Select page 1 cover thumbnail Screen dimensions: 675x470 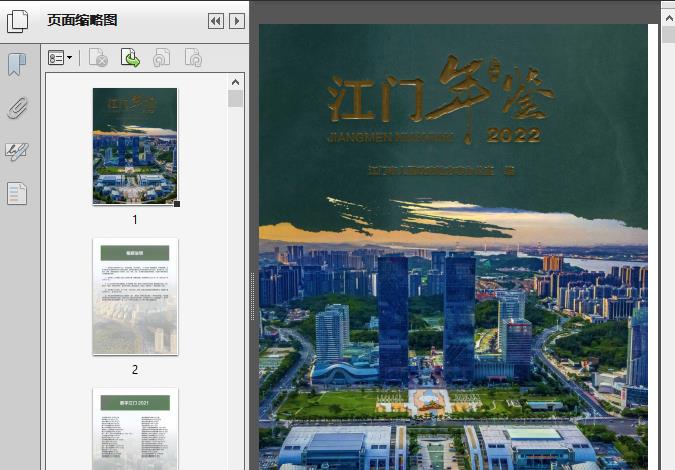point(135,146)
